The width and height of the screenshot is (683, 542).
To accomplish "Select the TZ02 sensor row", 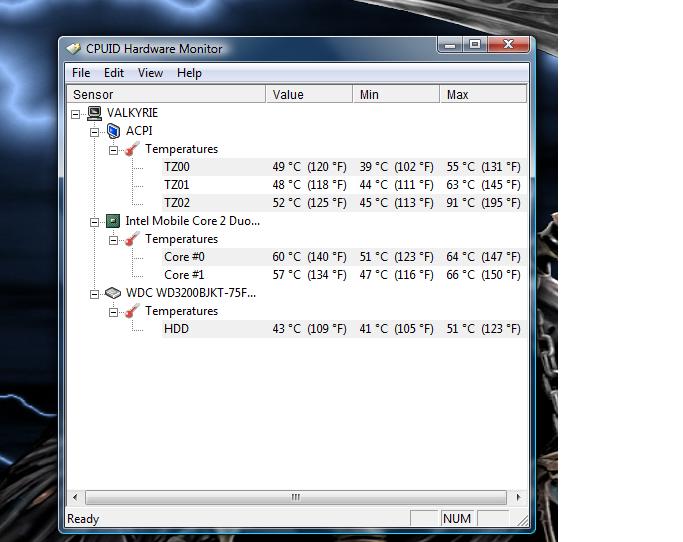I will 344,203.
